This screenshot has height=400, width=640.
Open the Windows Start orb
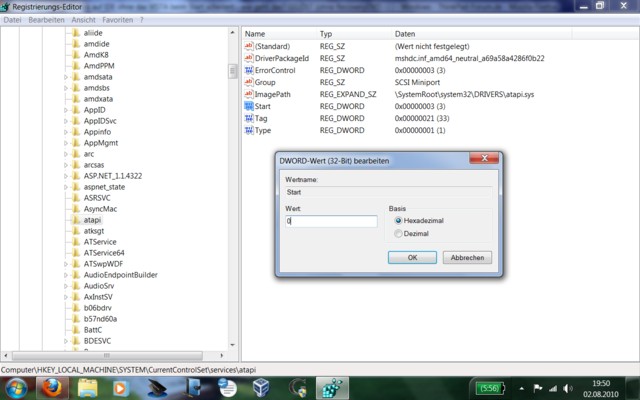pyautogui.click(x=16, y=388)
